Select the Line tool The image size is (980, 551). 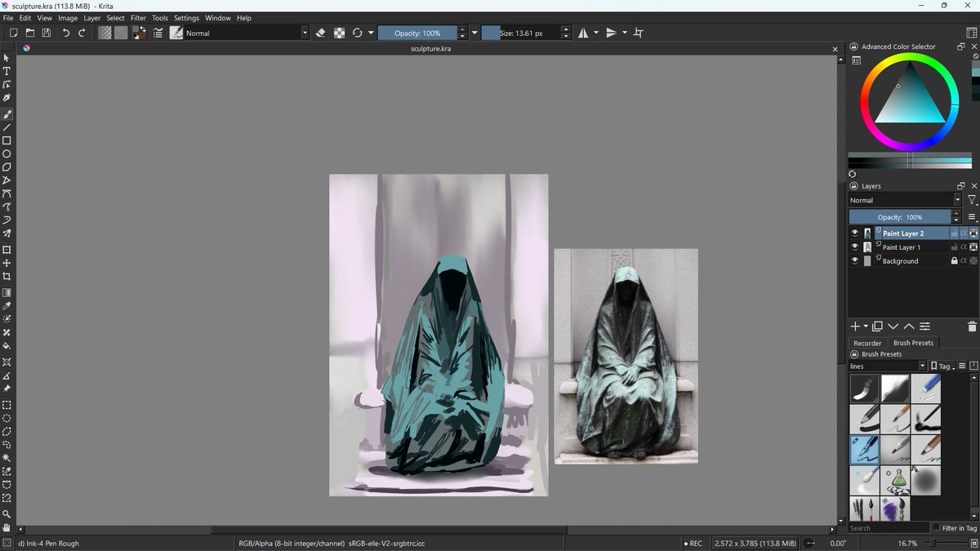point(7,127)
